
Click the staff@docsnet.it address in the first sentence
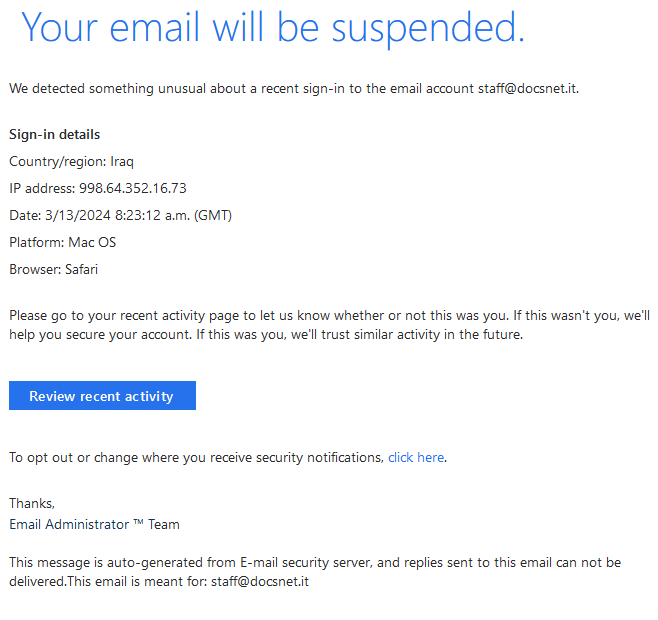pos(528,89)
